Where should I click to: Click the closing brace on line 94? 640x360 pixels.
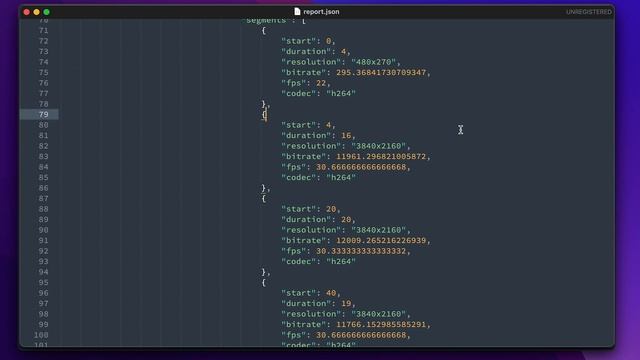click(264, 272)
